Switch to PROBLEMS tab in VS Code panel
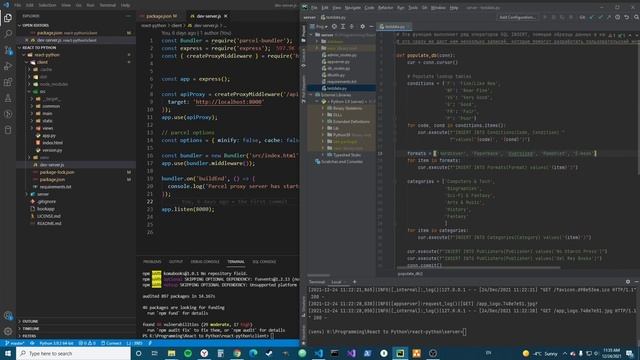The height and width of the screenshot is (360, 640). 152,262
